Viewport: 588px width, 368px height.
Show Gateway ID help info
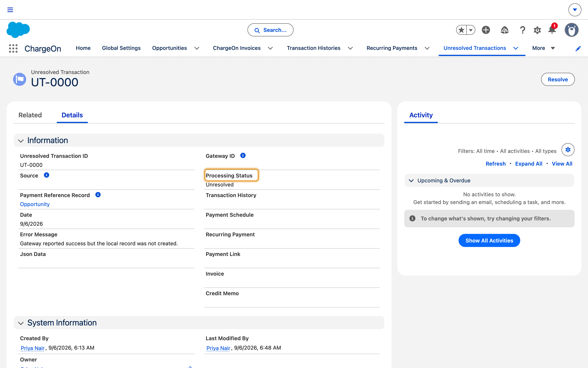(x=243, y=156)
